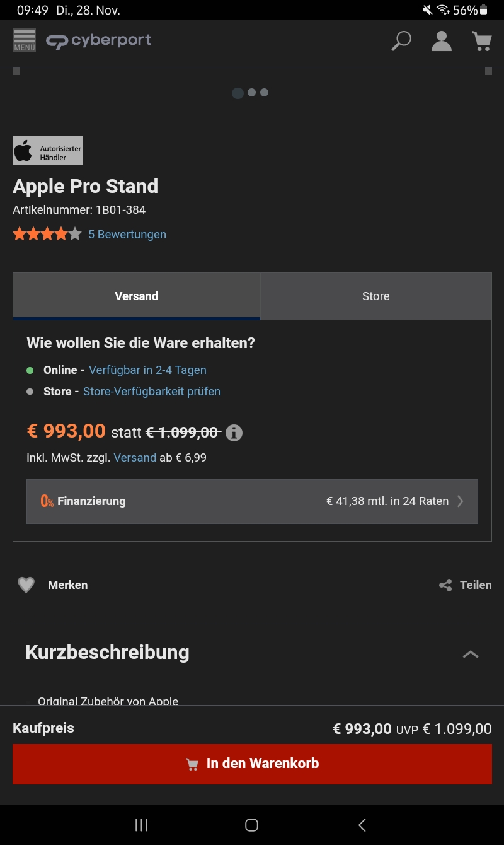Open the Store-Verfügbarkeit prüfen link

[152, 392]
